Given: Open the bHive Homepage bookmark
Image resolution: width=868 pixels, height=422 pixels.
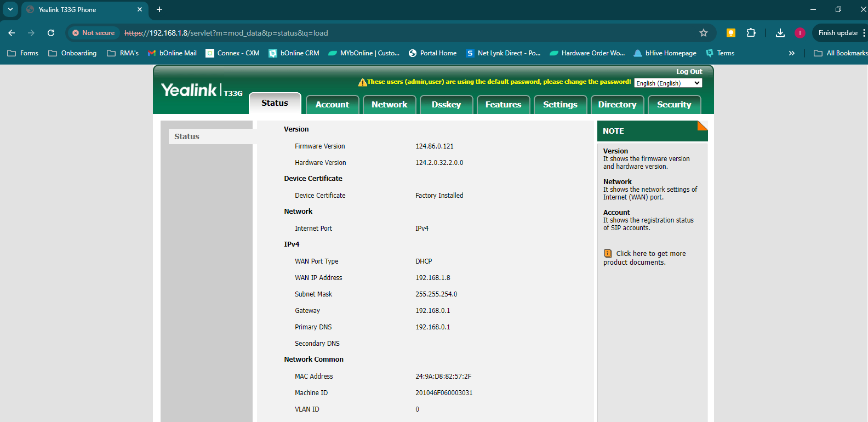Looking at the screenshot, I should point(665,53).
